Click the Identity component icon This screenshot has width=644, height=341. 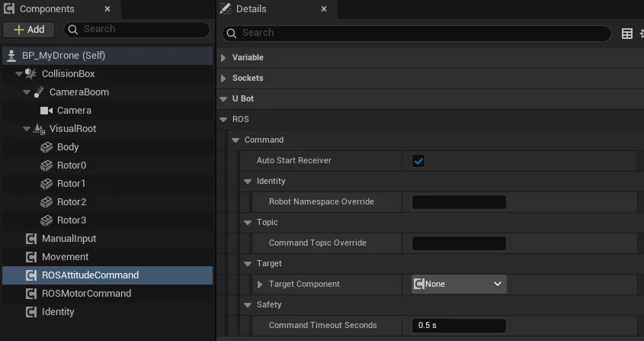click(x=31, y=312)
